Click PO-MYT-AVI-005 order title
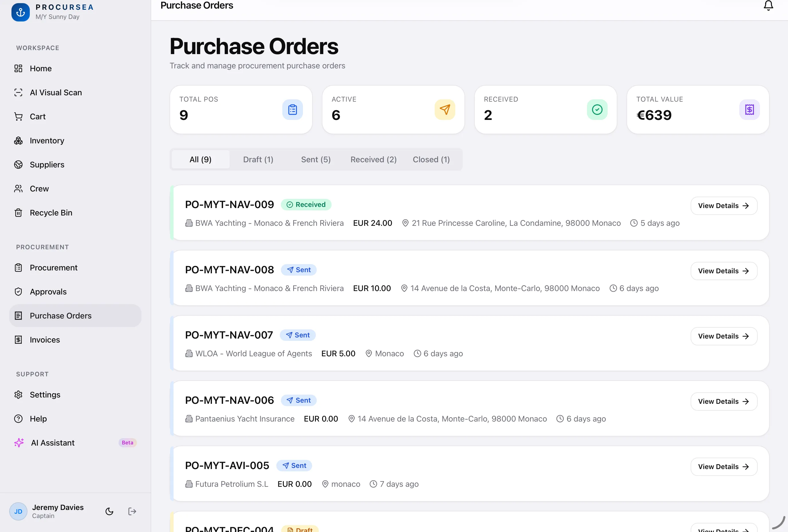Viewport: 788px width, 532px height. point(227,466)
